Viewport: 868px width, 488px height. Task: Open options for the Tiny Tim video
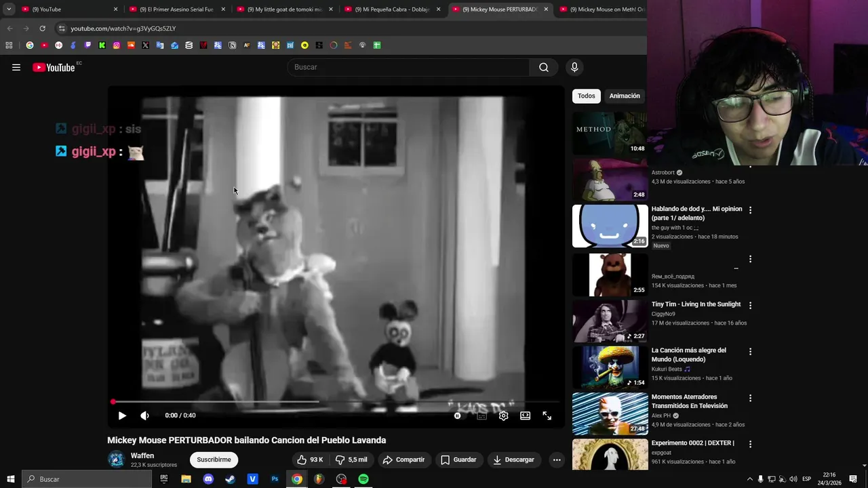(750, 306)
